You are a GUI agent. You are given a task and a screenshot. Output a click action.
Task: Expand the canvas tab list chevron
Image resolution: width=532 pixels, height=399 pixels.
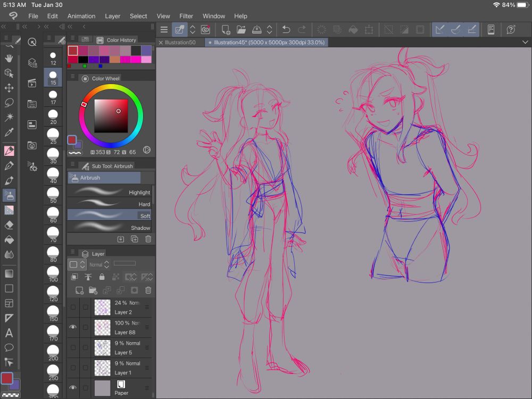525,42
